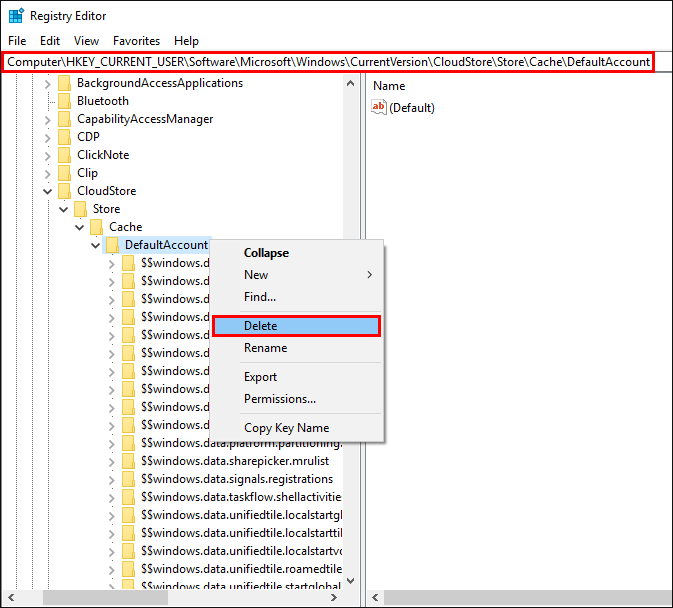Click tree pane scroll left arrow
This screenshot has width=673, height=608.
pos(11,598)
